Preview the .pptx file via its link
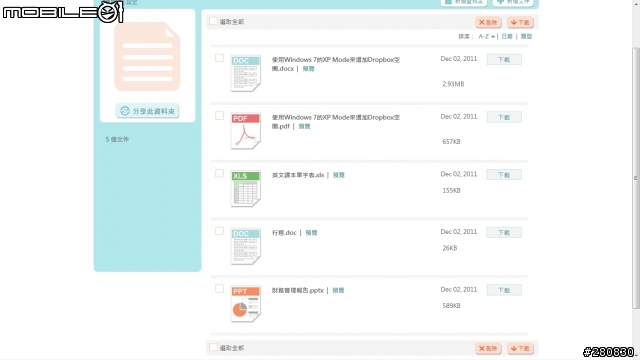This screenshot has width=640, height=360. click(x=338, y=291)
